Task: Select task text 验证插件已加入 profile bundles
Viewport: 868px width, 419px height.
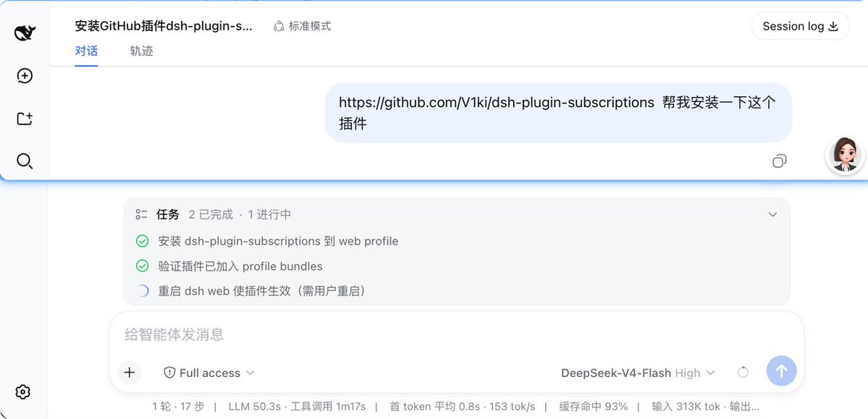Action: pyautogui.click(x=240, y=266)
